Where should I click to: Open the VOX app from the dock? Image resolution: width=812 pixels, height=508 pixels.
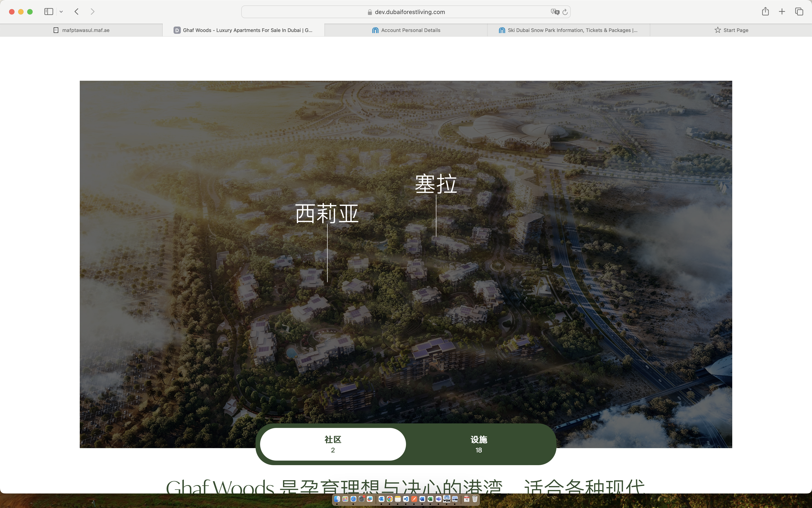tap(447, 499)
